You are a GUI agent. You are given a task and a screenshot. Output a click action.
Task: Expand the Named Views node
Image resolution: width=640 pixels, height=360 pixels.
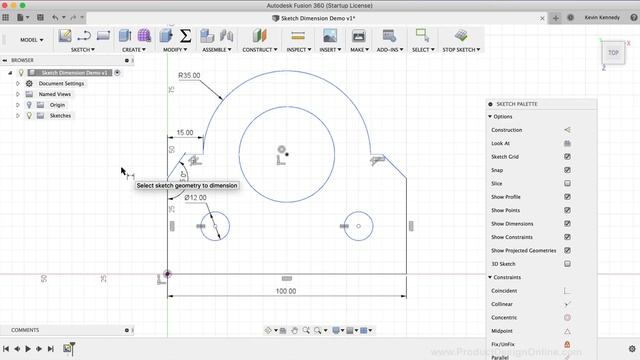click(x=18, y=94)
